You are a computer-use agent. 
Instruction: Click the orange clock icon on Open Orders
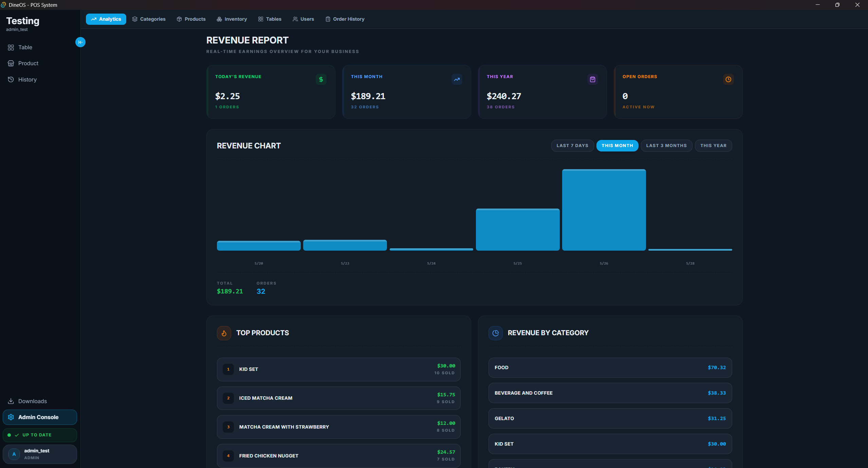pos(728,79)
